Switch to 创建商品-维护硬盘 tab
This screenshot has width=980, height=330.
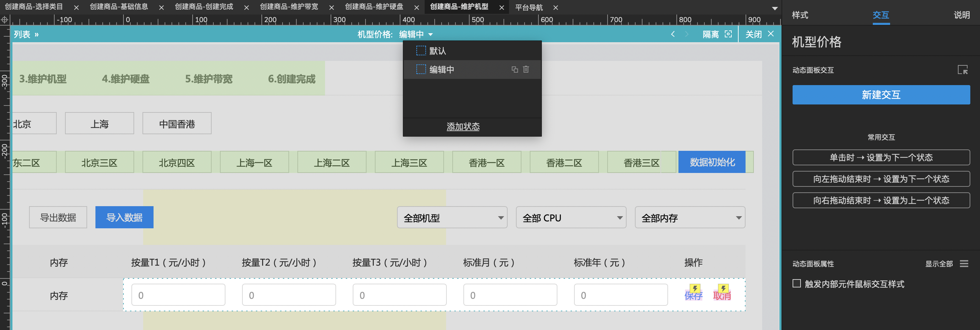[374, 7]
